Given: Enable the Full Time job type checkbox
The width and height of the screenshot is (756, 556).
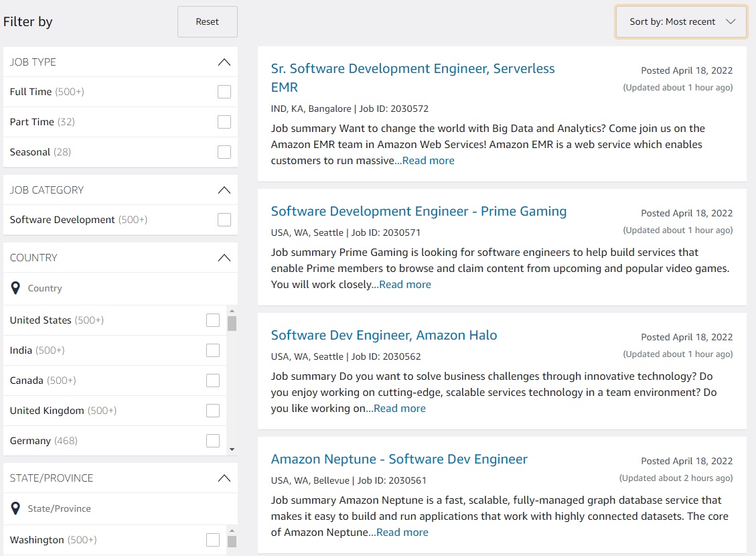Looking at the screenshot, I should (224, 92).
